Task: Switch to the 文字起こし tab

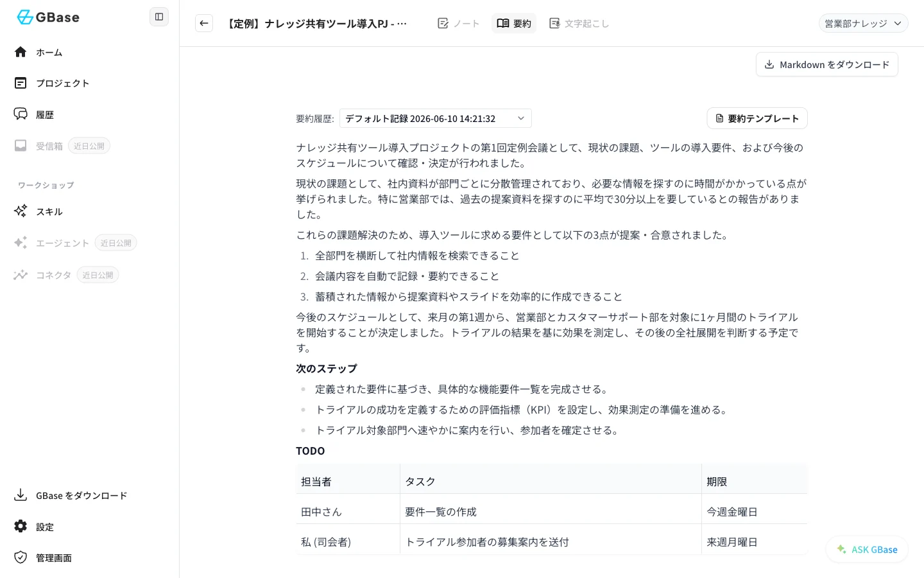Action: coord(579,23)
